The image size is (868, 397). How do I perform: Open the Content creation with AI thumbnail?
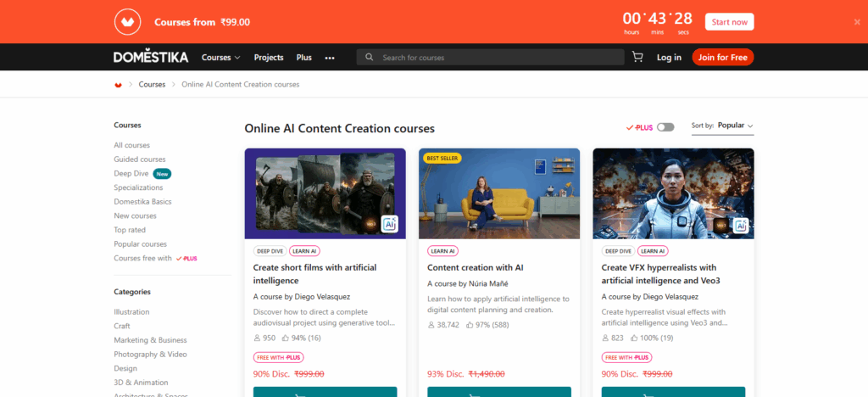click(x=499, y=193)
